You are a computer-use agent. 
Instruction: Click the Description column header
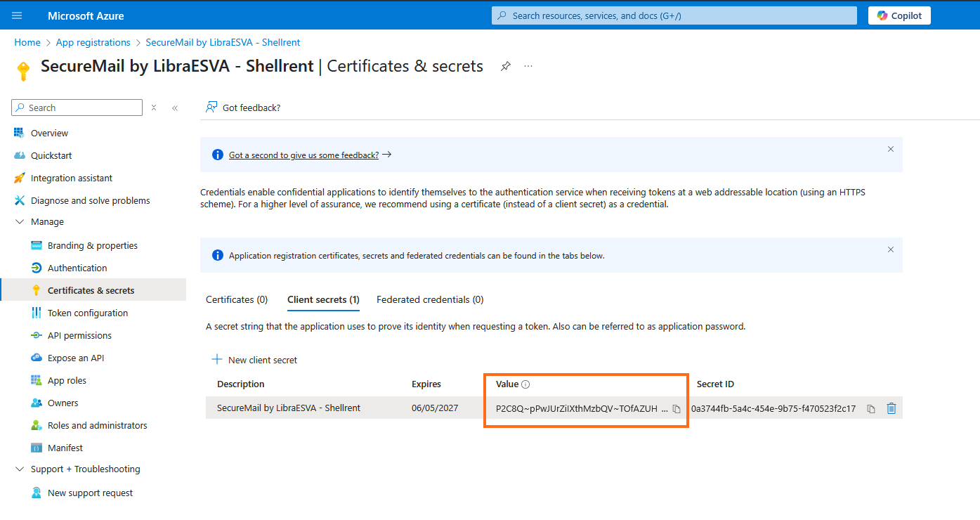click(241, 384)
